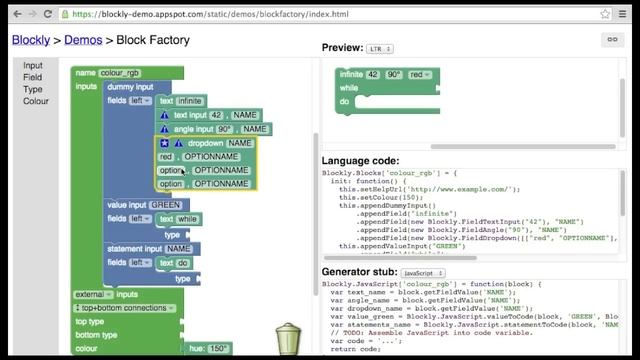This screenshot has width=640, height=360.
Task: Click the 'return code;' line
Action: (355, 349)
